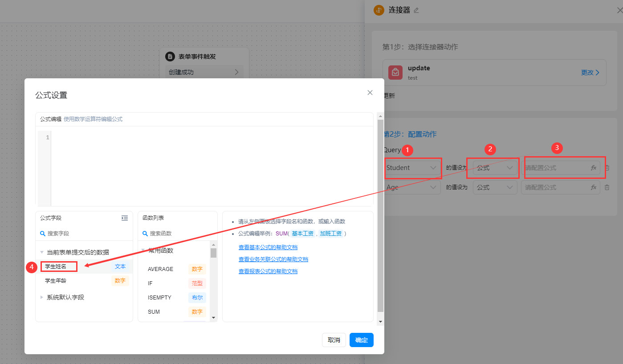Click the 布尔 type tag beside ISEMPTY

[x=197, y=298]
